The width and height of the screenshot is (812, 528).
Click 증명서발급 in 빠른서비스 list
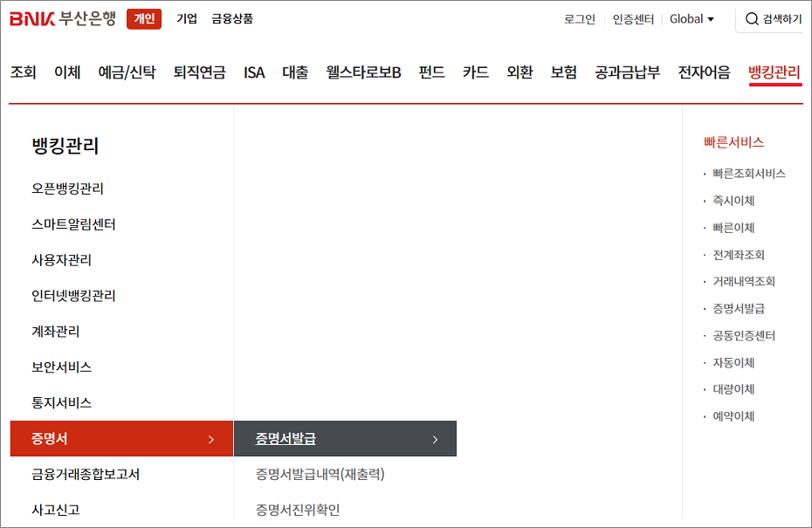739,309
